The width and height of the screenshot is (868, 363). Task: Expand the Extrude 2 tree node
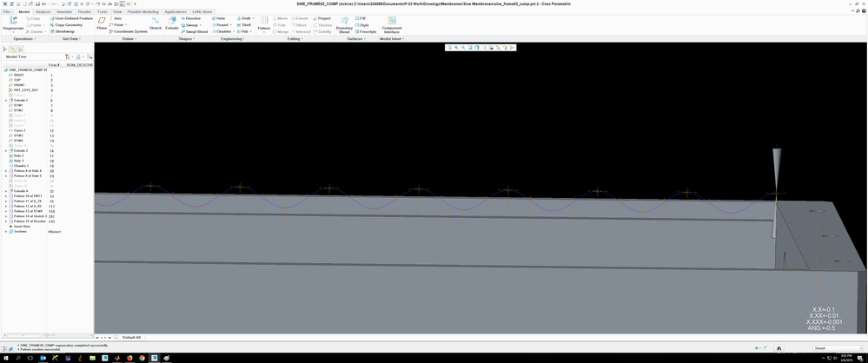(x=6, y=150)
